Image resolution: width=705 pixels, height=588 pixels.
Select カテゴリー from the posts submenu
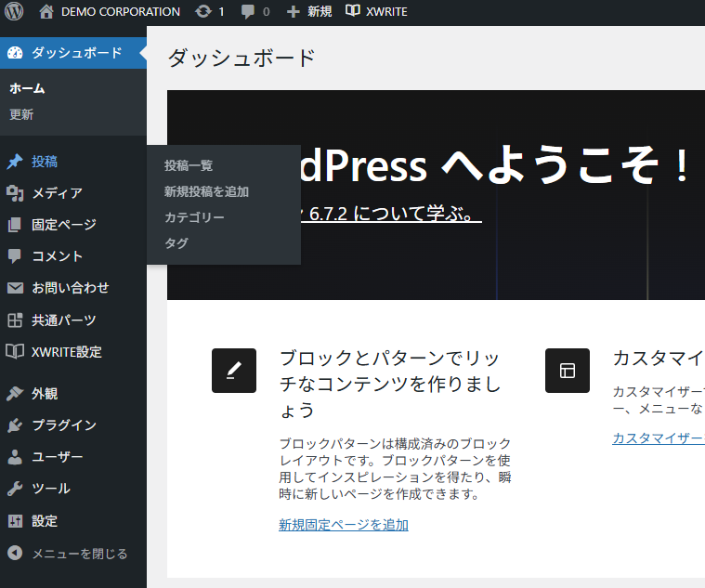click(194, 217)
